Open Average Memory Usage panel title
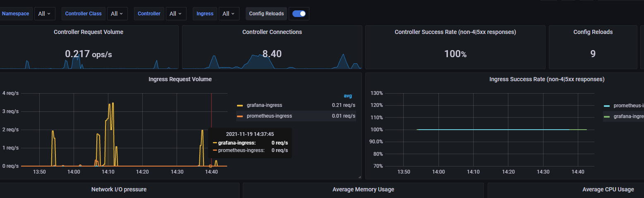Viewport: 644px width, 198px height. point(363,189)
